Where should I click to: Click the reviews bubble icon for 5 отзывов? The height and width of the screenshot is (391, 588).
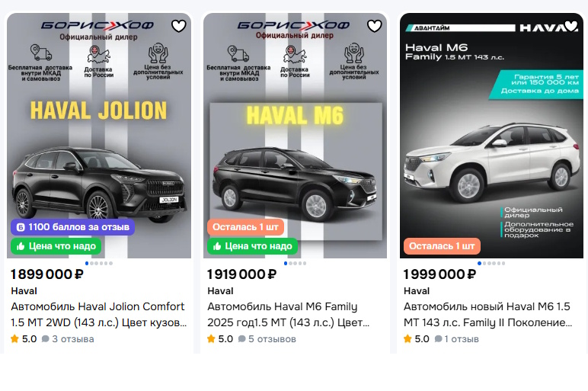tap(242, 339)
